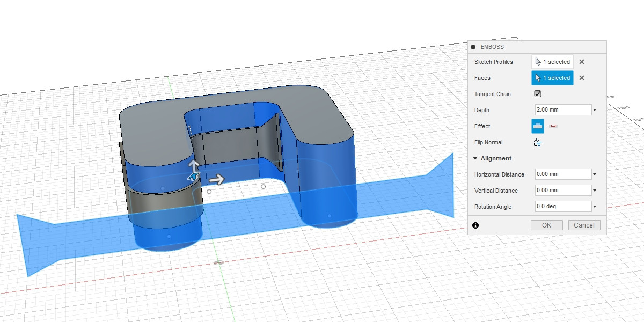Image resolution: width=644 pixels, height=322 pixels.
Task: Click the Flip Normal icon
Action: (537, 142)
